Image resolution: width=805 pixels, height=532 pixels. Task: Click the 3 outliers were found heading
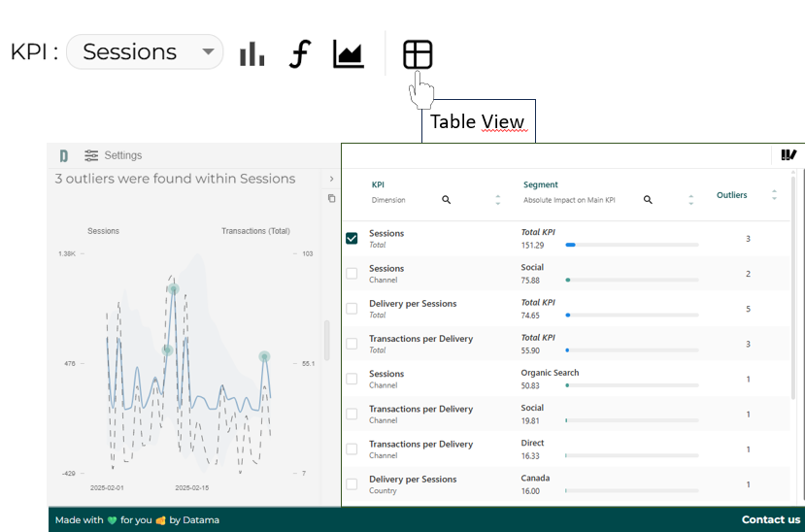click(175, 179)
